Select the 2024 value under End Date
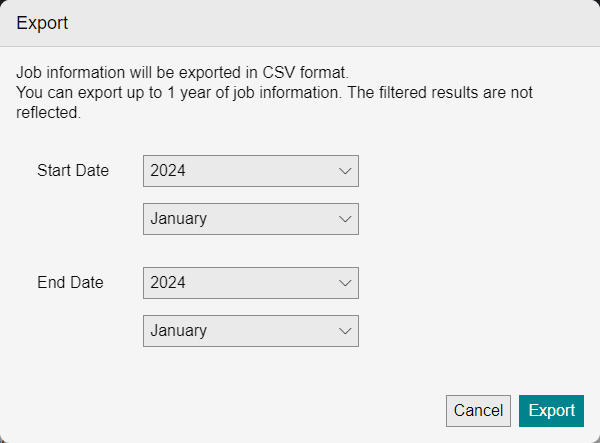 click(168, 283)
